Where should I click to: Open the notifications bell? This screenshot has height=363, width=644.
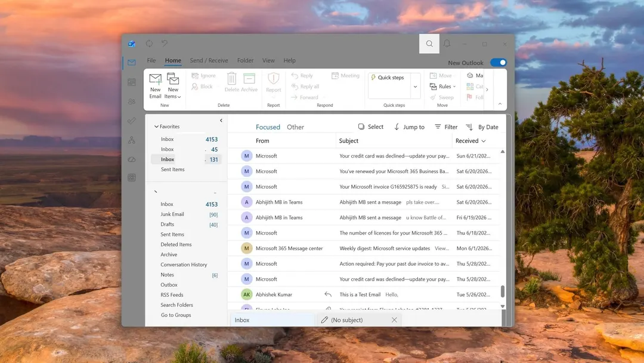(x=447, y=43)
